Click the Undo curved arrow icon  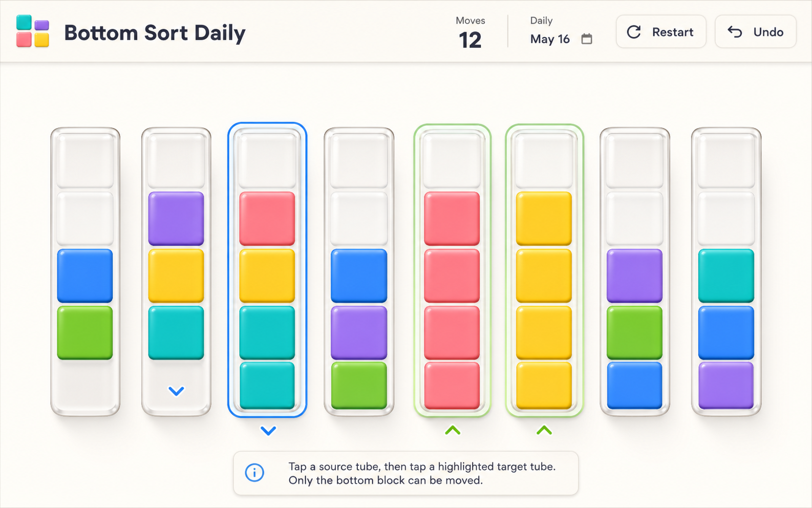[x=735, y=32]
